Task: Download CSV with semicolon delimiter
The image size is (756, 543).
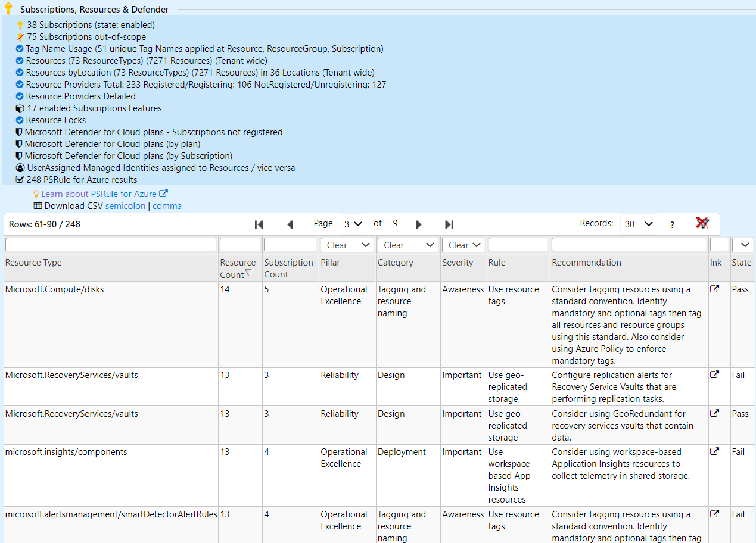Action: click(126, 206)
